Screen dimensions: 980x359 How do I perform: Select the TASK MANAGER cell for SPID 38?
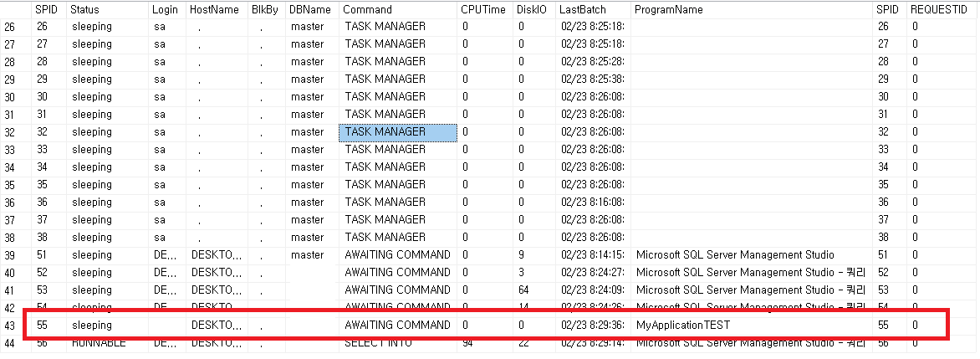point(397,238)
